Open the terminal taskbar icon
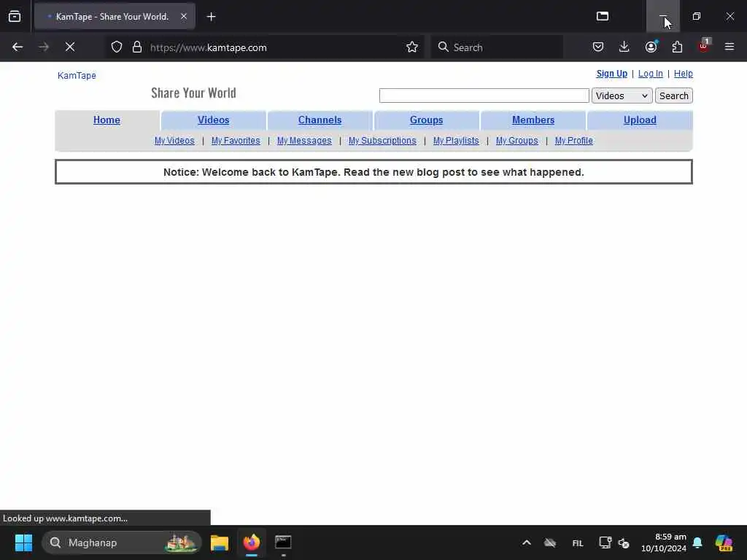 [x=283, y=542]
